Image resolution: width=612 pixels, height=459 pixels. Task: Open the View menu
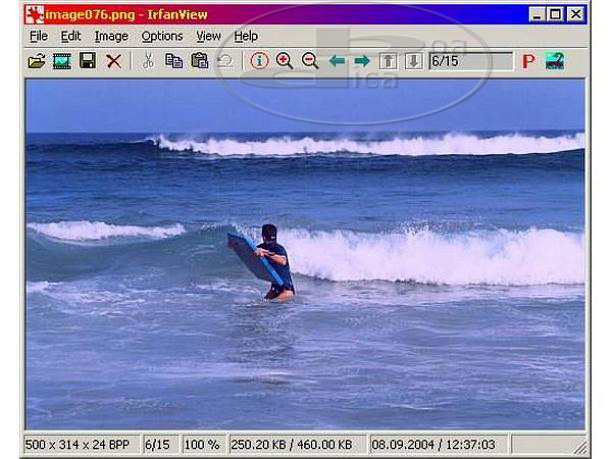pyautogui.click(x=208, y=36)
